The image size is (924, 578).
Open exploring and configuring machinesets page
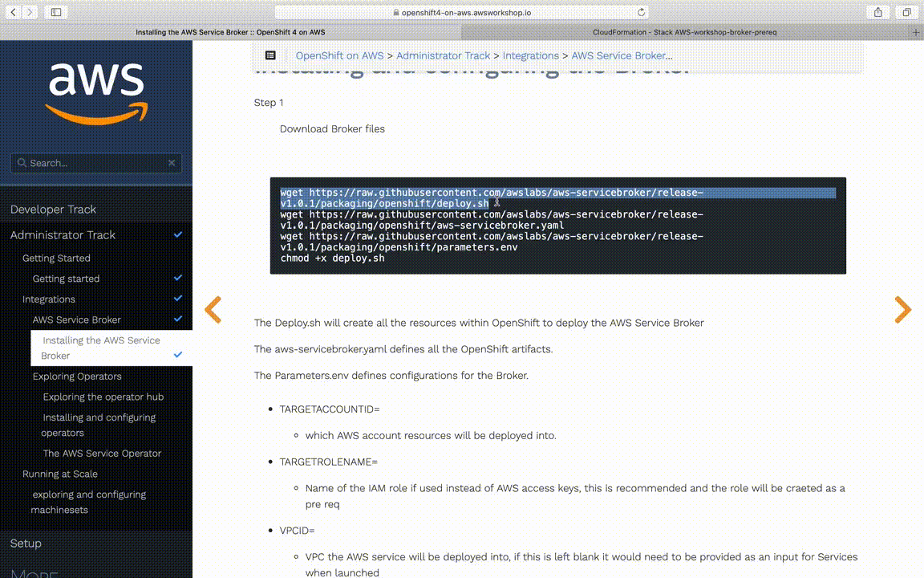point(88,502)
